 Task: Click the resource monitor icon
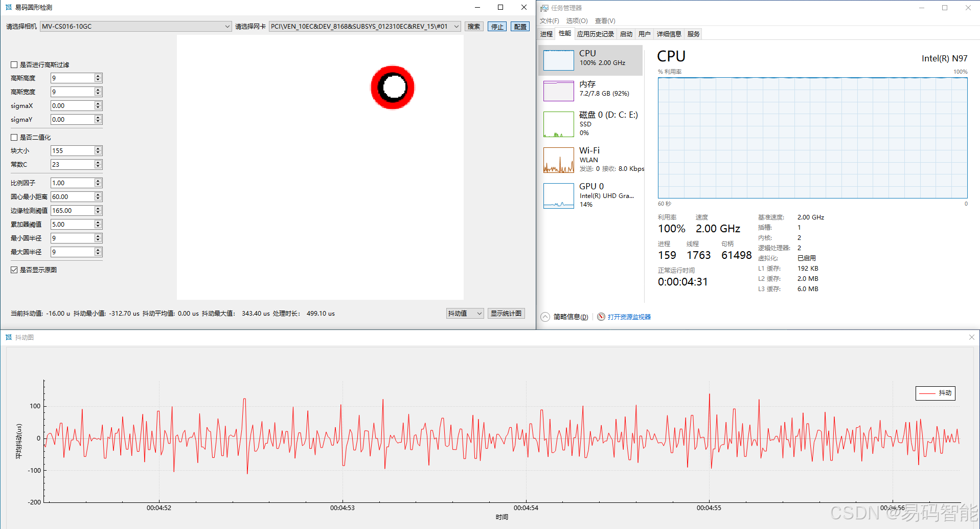coord(601,317)
